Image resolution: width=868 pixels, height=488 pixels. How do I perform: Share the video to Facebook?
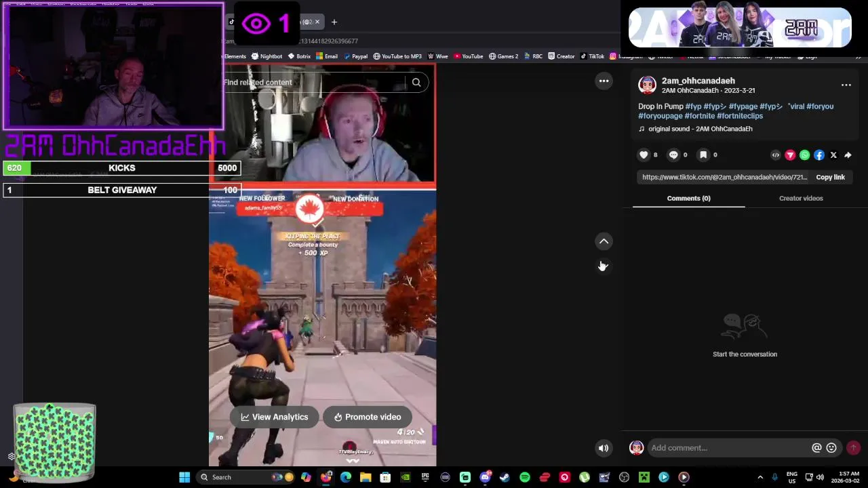point(819,155)
